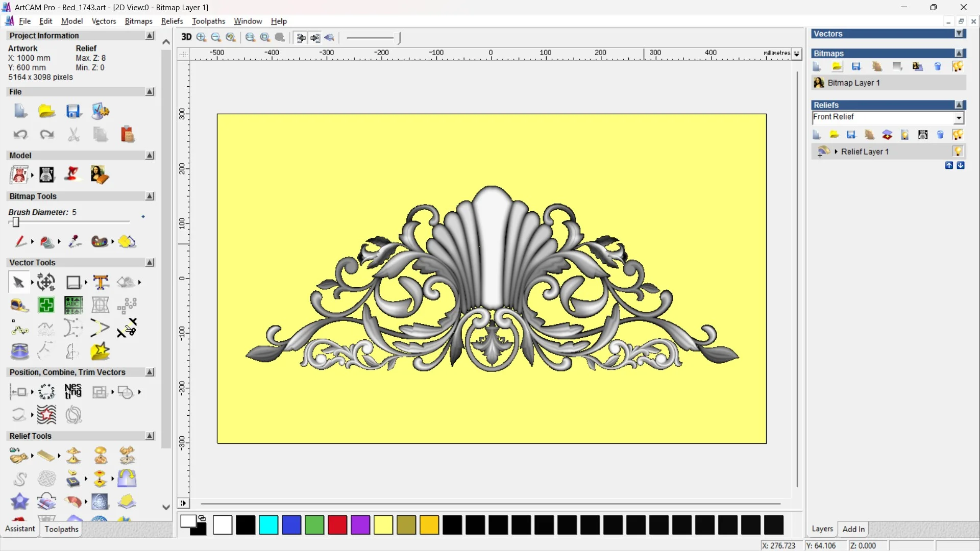Image resolution: width=980 pixels, height=551 pixels.
Task: Click the Set Model Size icon
Action: pos(19,174)
